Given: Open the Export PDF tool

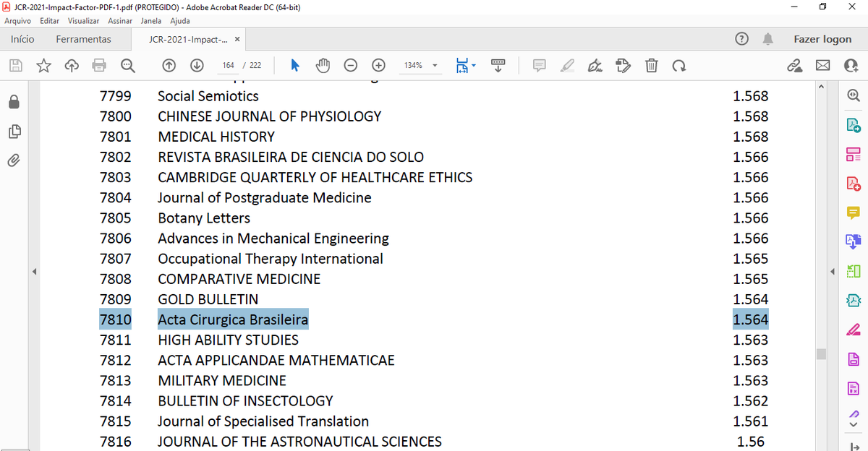Looking at the screenshot, I should tap(853, 125).
